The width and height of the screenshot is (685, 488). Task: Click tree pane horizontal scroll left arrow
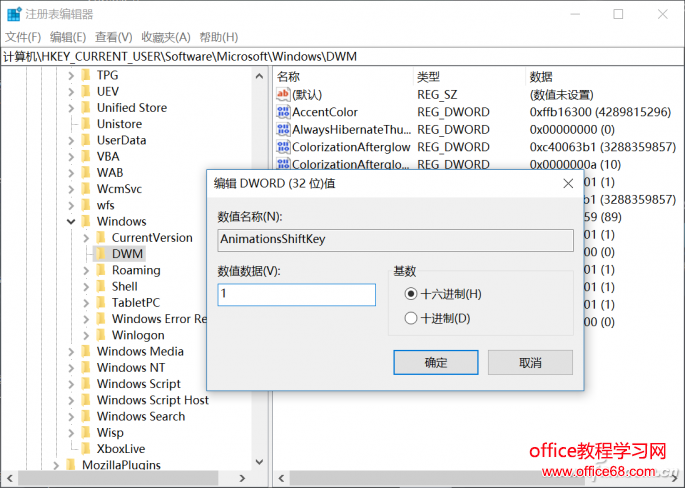[9, 478]
